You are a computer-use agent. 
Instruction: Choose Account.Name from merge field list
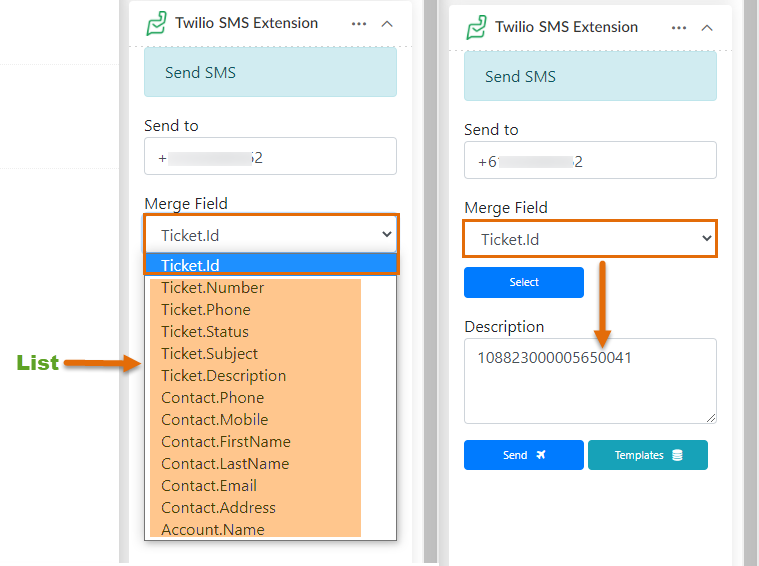(271, 529)
